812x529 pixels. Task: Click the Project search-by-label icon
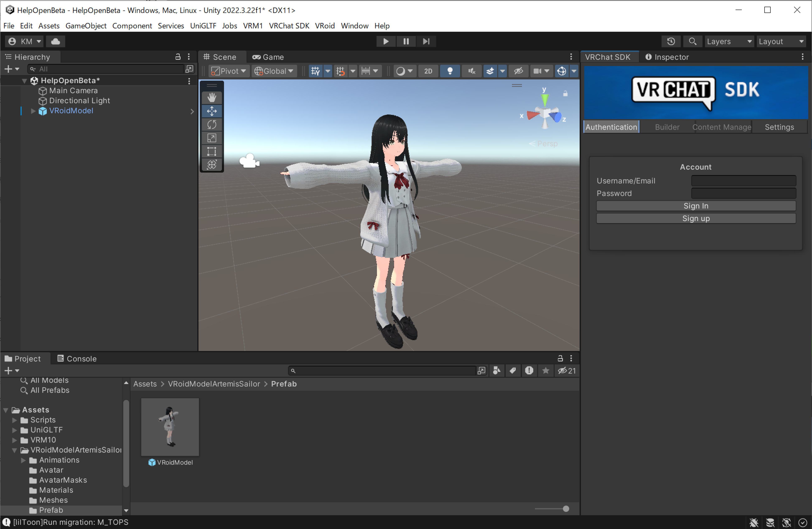tap(513, 370)
